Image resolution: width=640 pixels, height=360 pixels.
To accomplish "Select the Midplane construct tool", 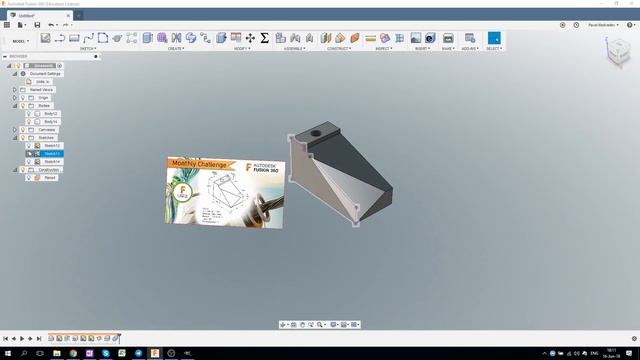I will pos(355,38).
